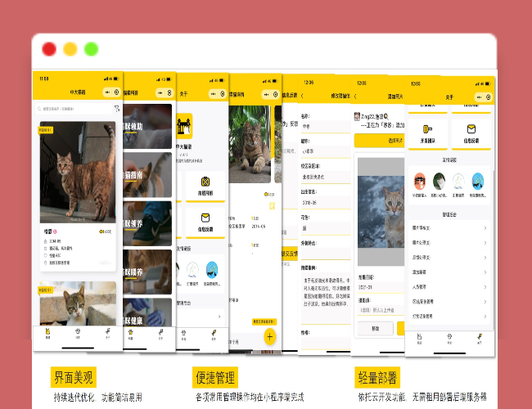Image resolution: width=532 pixels, height=409 pixels.
Task: Open the kitten photo card on the leftmost screen
Action: coord(78,303)
